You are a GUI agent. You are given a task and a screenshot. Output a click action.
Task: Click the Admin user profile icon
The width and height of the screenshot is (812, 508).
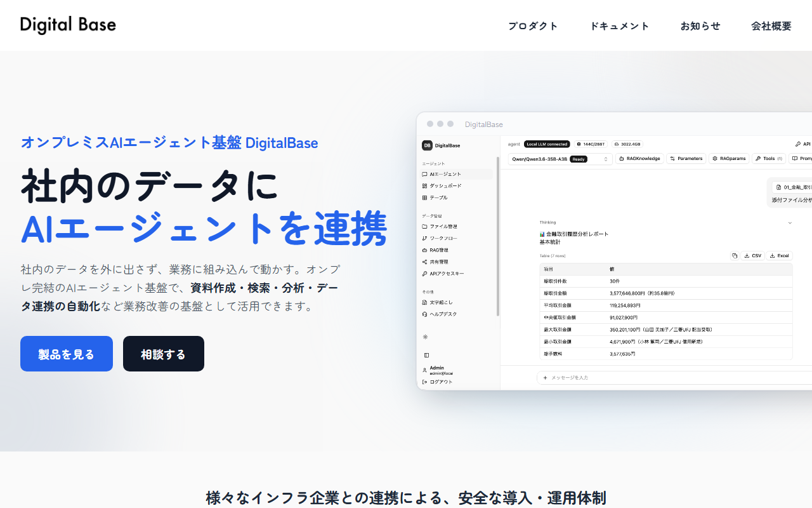pyautogui.click(x=424, y=370)
